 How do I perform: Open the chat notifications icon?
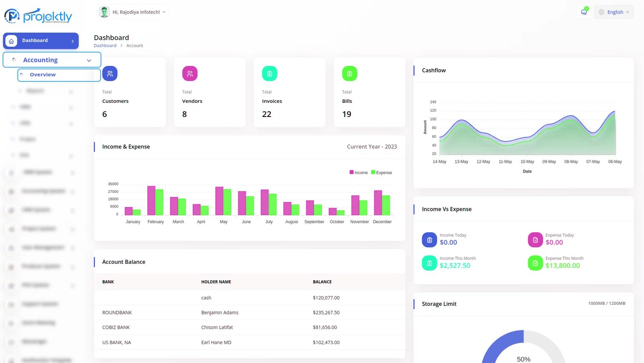coord(584,12)
